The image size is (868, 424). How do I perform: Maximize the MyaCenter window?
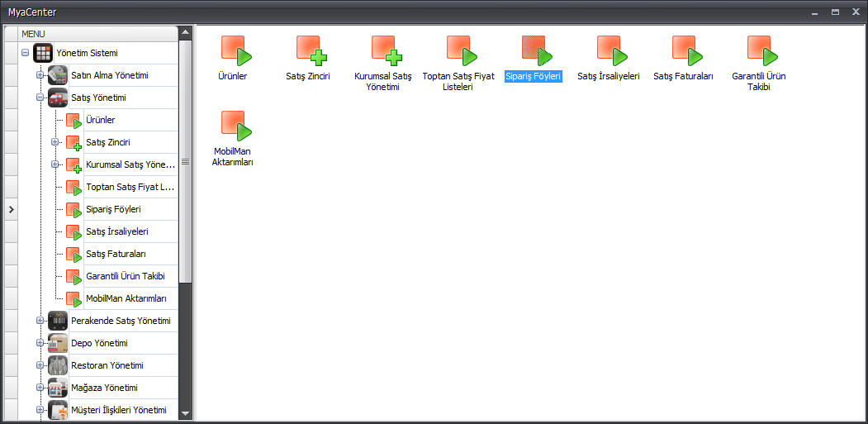pyautogui.click(x=835, y=12)
